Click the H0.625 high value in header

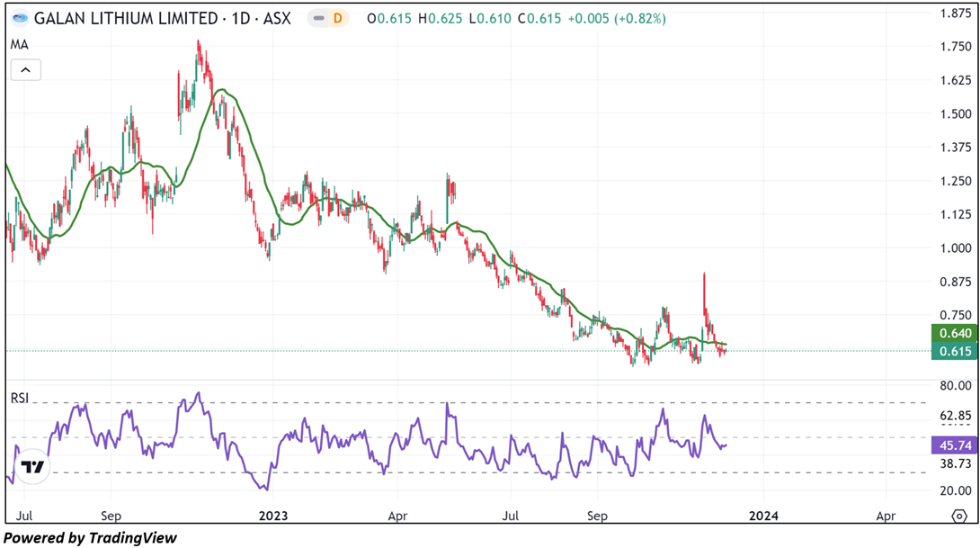[x=440, y=19]
